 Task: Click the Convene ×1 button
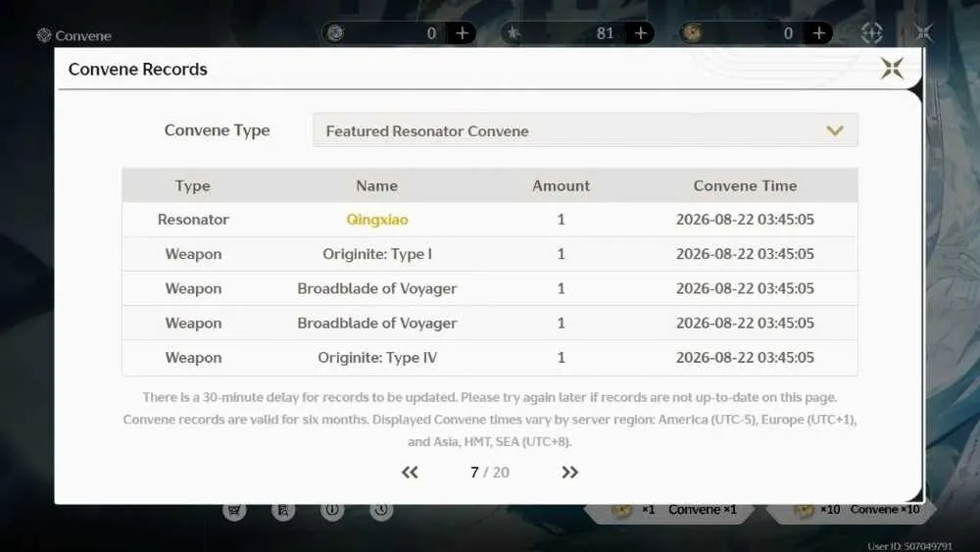[668, 511]
